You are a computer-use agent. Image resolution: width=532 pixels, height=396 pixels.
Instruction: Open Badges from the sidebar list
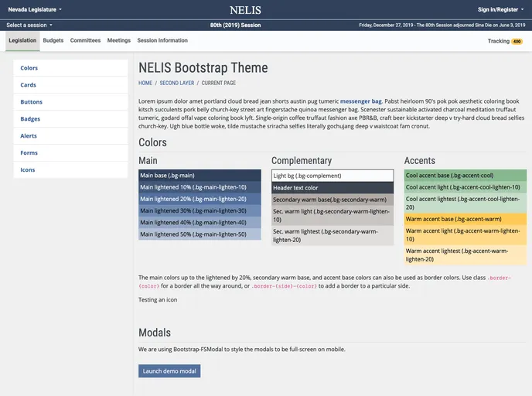coord(30,119)
